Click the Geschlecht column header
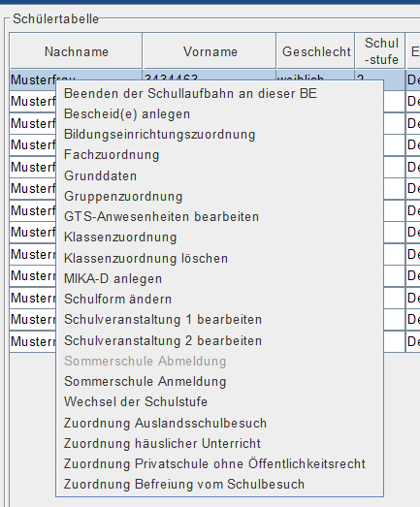Screen dimensions: 420x507 (316, 51)
